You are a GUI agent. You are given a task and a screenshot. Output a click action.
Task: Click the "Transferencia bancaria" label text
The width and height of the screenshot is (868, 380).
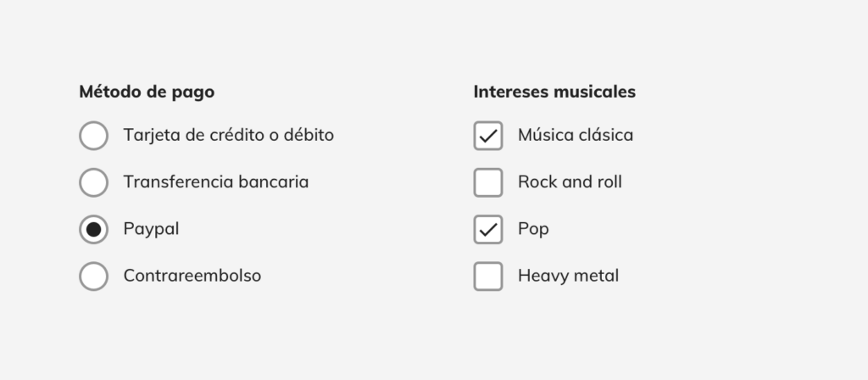(216, 182)
